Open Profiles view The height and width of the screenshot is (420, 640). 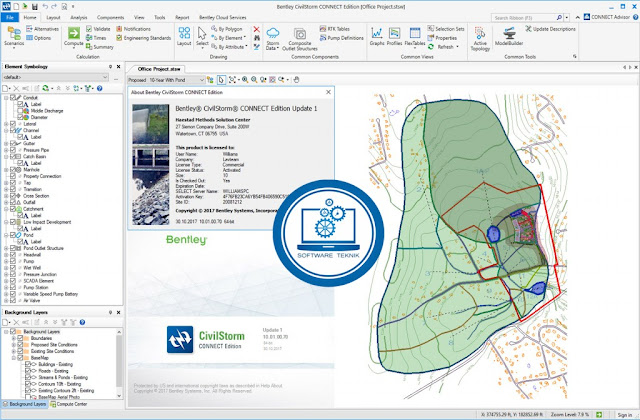point(394,36)
